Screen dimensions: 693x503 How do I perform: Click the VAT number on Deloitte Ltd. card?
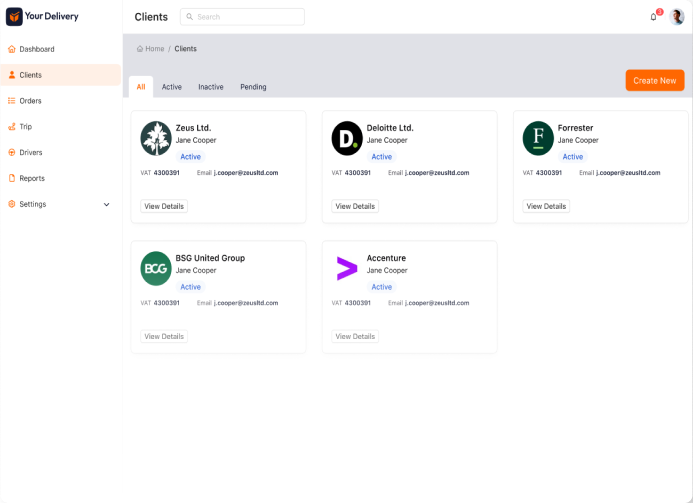tap(358, 173)
